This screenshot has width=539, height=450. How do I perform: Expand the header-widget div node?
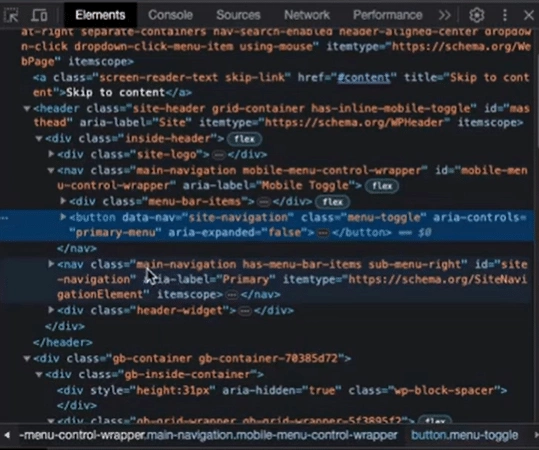click(51, 310)
